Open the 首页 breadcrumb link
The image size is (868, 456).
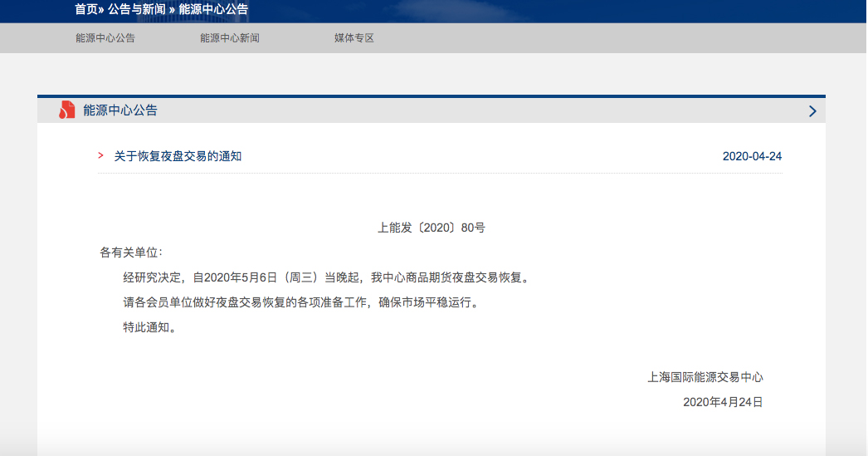[x=85, y=9]
